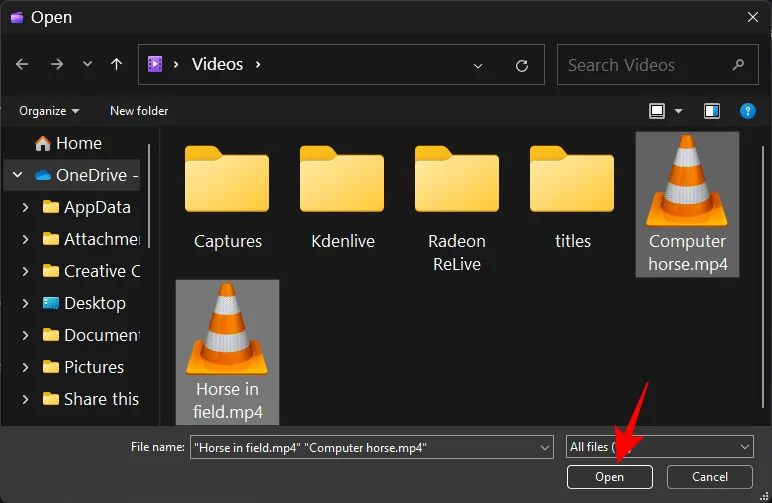Click the navigation pane scrollbar
Viewport: 772px width, 503px height.
point(149,196)
